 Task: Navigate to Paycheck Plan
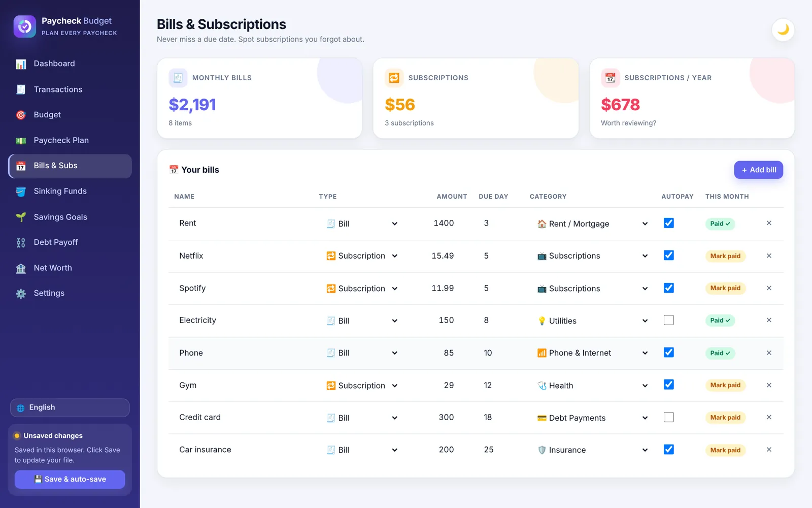point(70,140)
